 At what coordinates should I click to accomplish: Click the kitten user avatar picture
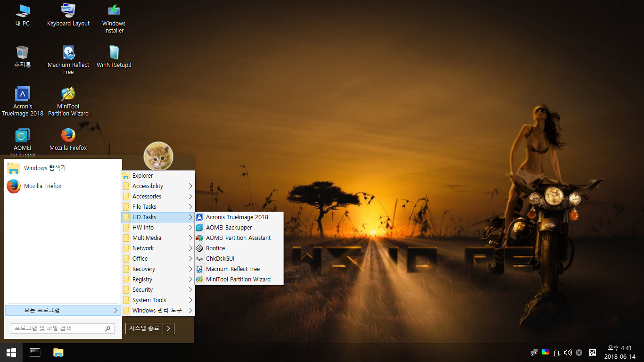tap(158, 156)
